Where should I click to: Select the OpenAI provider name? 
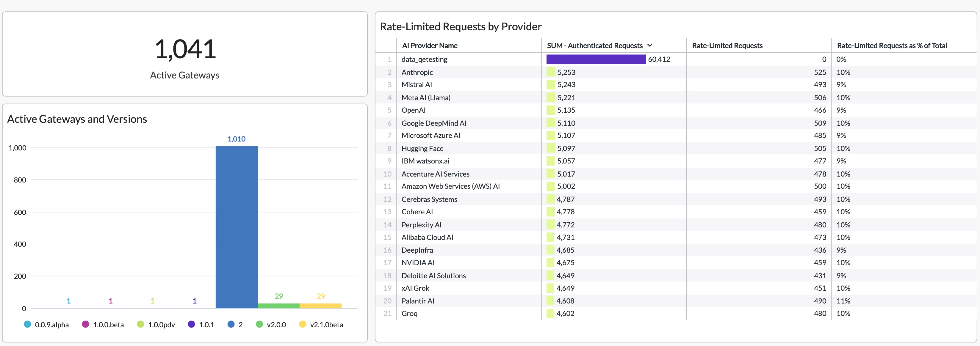[x=414, y=110]
